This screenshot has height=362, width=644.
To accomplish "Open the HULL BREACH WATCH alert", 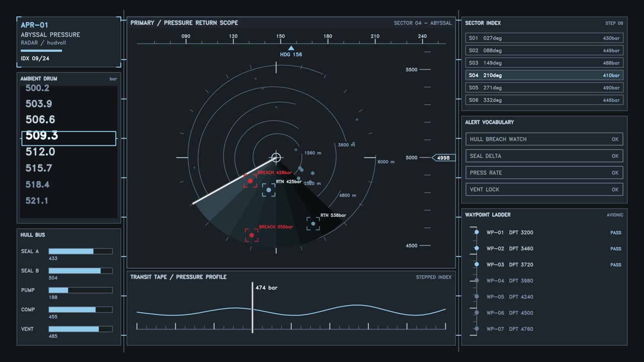I will [544, 139].
